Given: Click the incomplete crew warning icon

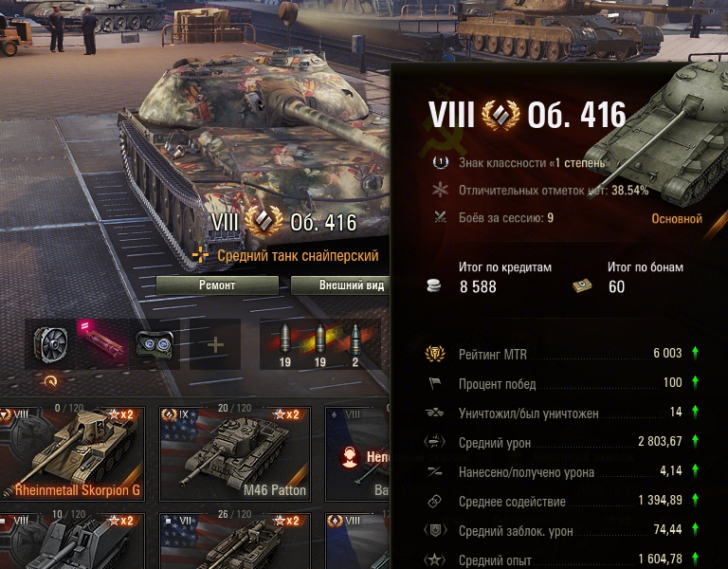Looking at the screenshot, I should (350, 457).
